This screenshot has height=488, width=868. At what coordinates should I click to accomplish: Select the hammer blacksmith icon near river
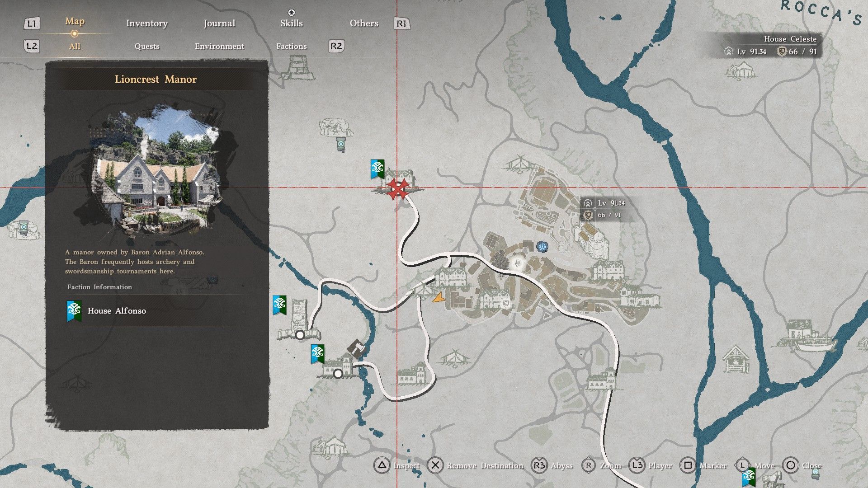357,348
